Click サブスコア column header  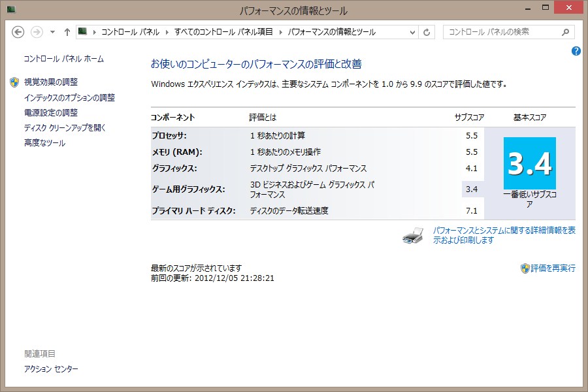point(469,118)
